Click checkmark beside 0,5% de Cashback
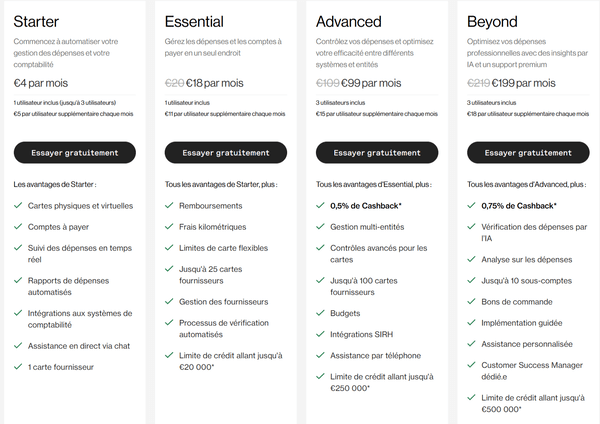Image resolution: width=600 pixels, height=424 pixels. coord(321,206)
